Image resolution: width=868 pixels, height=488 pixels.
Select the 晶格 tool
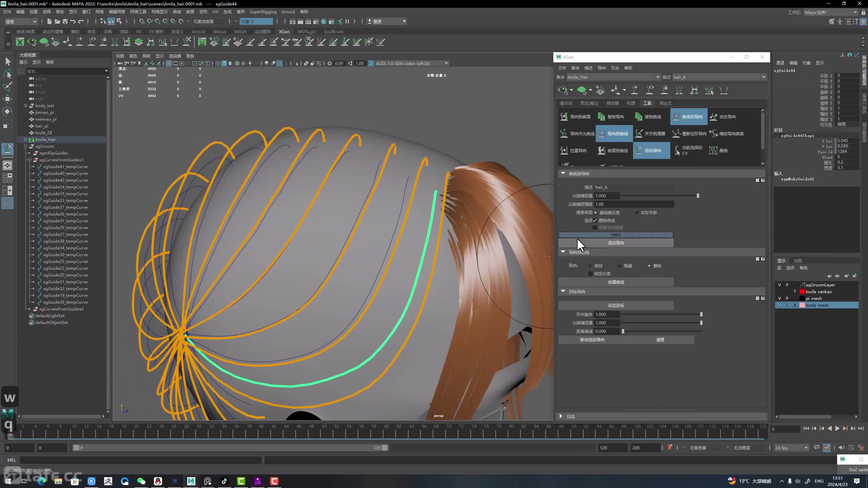pos(719,150)
